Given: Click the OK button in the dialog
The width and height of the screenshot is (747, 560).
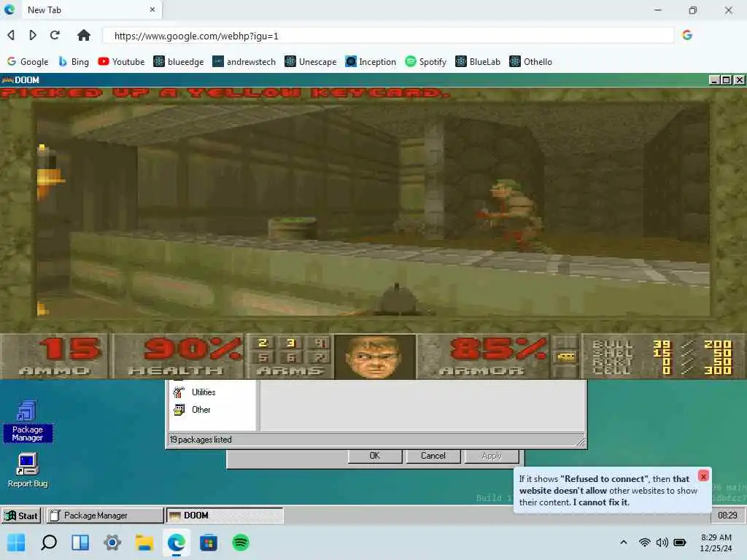Looking at the screenshot, I should point(375,456).
